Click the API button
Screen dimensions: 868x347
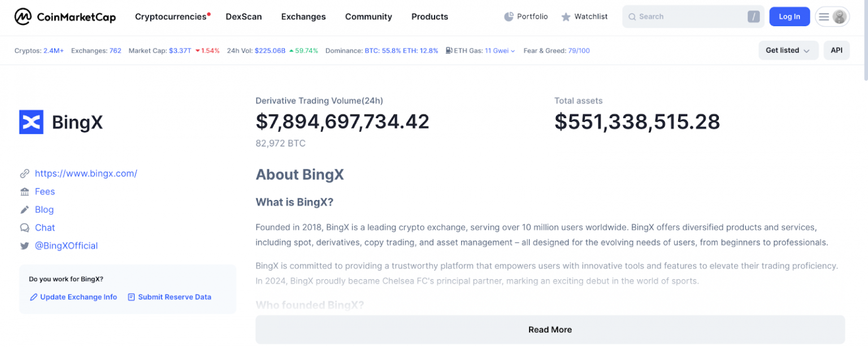(836, 50)
